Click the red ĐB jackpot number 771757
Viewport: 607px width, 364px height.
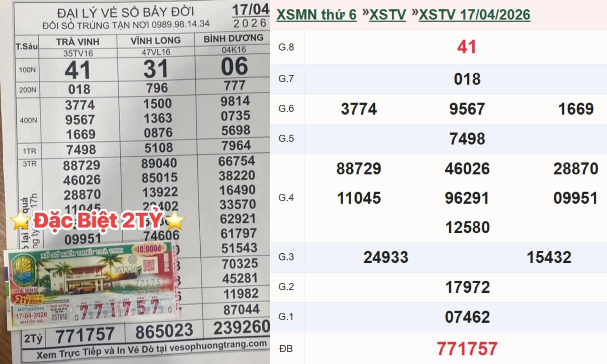[x=467, y=348]
